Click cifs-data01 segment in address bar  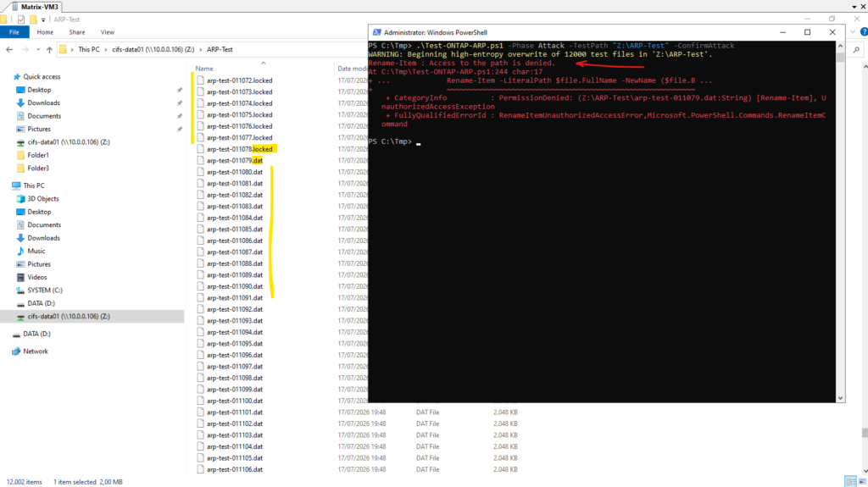click(153, 49)
